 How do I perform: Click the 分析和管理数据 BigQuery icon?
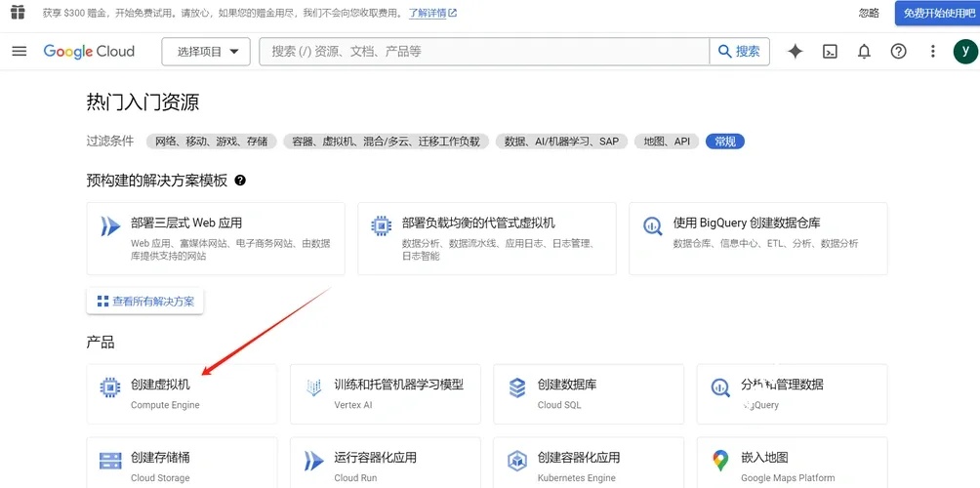(x=720, y=388)
